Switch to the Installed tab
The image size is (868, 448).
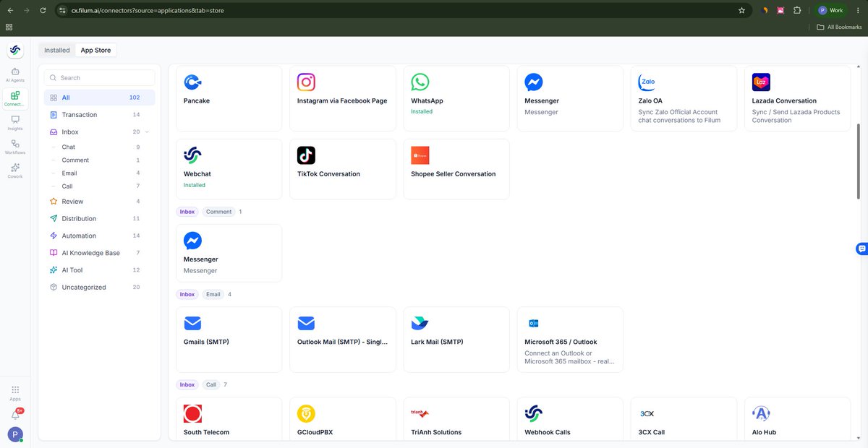pyautogui.click(x=57, y=51)
